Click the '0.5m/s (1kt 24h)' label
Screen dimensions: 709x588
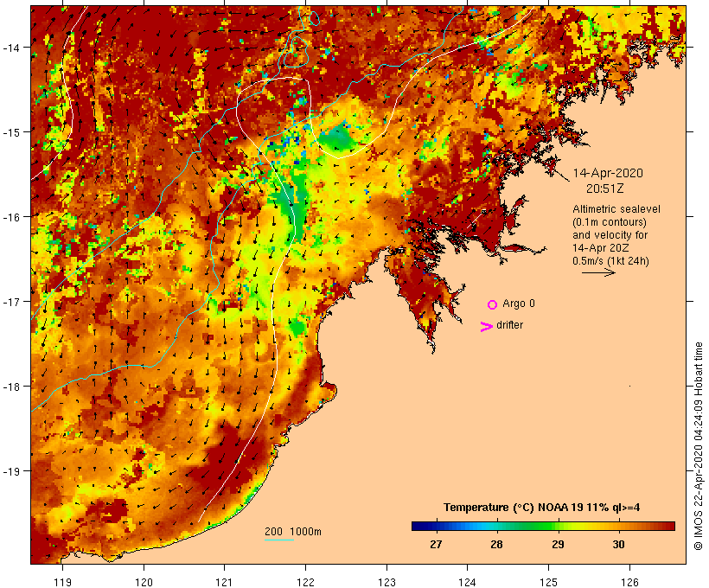(610, 261)
